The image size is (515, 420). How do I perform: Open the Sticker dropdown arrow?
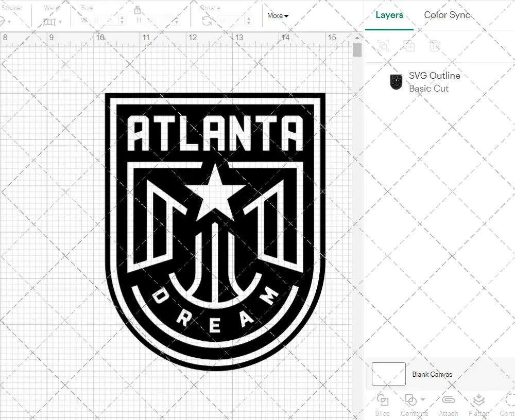point(10,22)
